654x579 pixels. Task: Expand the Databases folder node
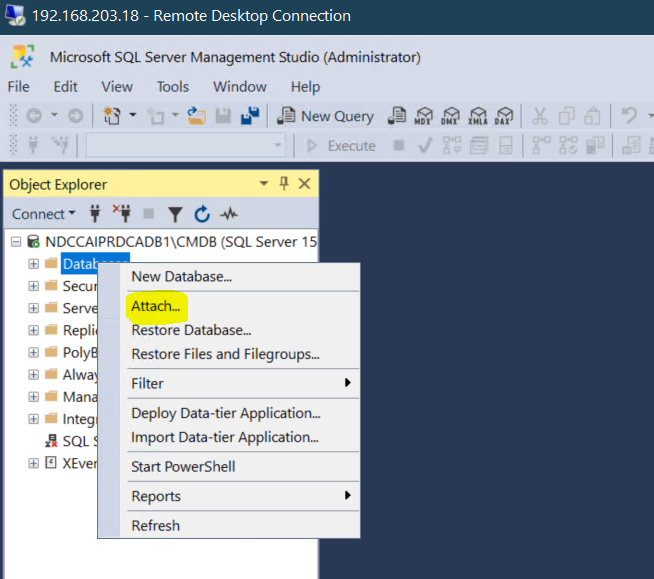click(33, 264)
